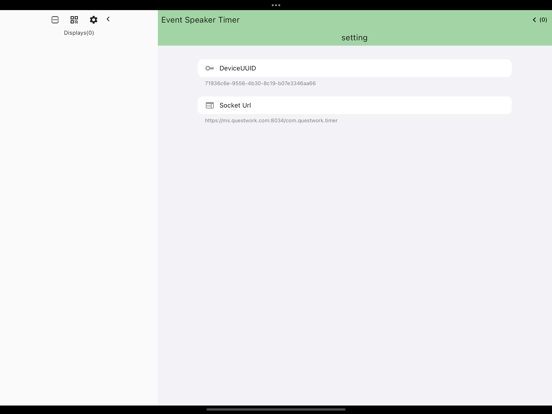
Task: Click the Event Speaker Timer title
Action: (200, 20)
